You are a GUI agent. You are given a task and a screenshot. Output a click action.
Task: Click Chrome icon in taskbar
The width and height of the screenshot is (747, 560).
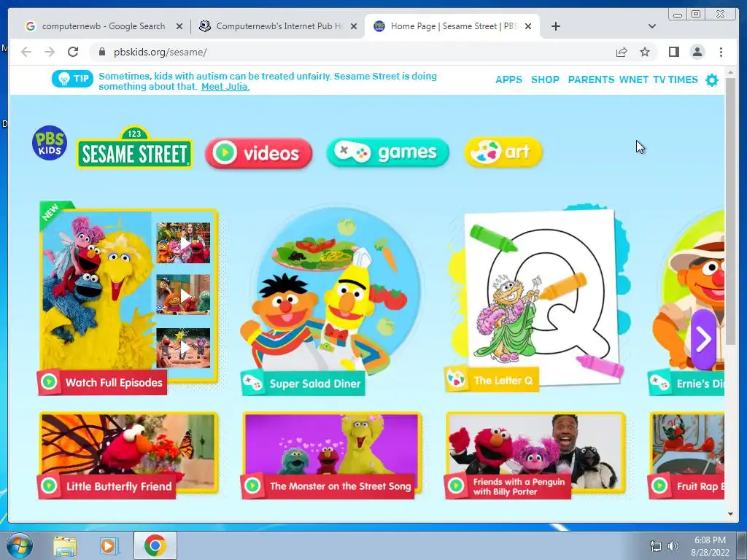155,545
